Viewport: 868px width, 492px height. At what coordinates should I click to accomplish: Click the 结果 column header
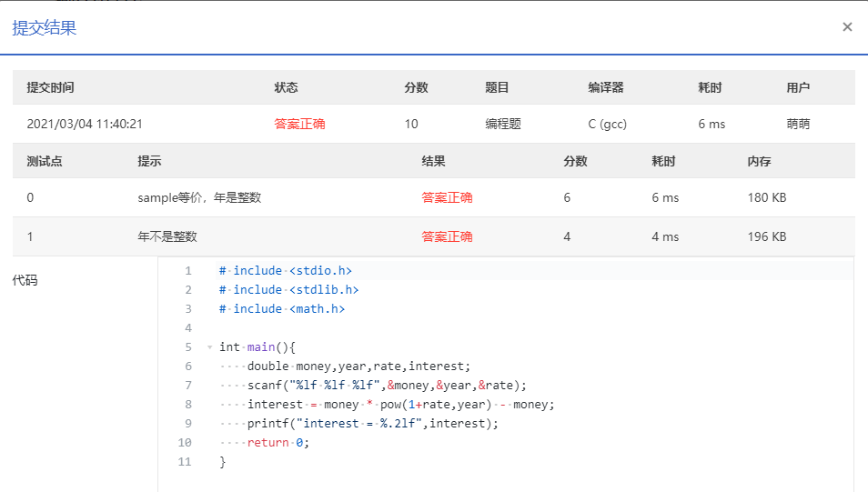click(x=433, y=161)
